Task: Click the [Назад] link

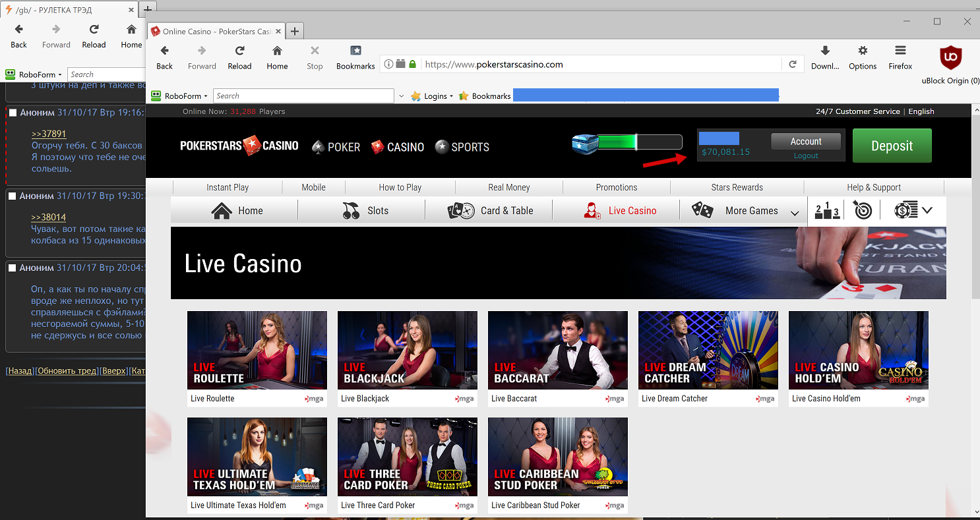Action: [x=20, y=371]
